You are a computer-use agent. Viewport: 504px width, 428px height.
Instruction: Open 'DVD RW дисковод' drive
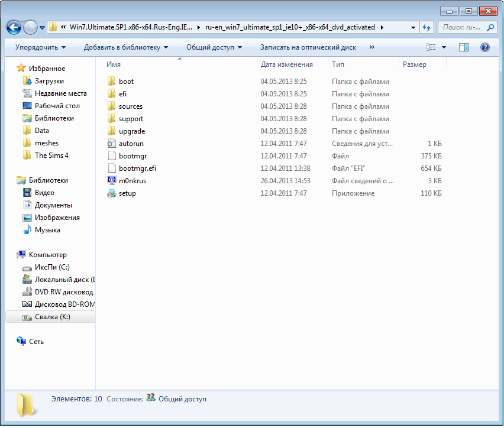[x=64, y=292]
